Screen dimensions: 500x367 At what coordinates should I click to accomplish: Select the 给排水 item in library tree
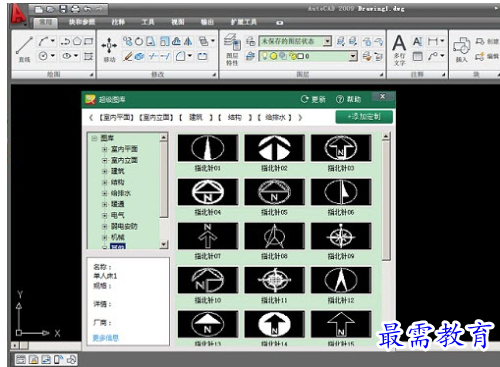point(121,193)
